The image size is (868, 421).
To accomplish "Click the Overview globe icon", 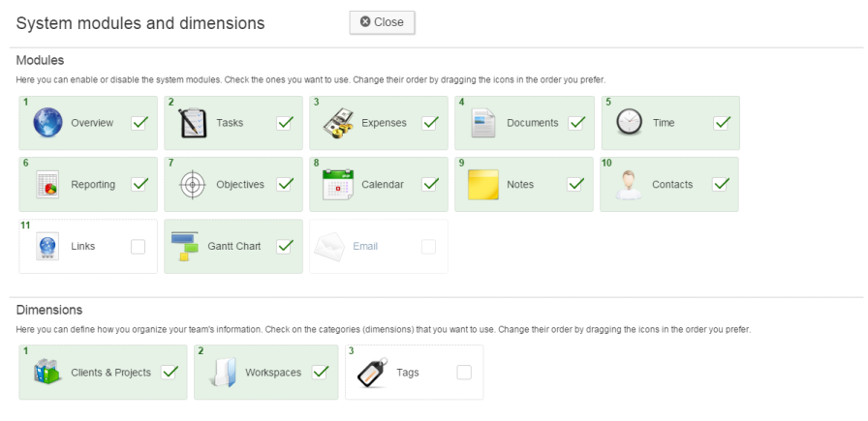I will click(x=47, y=123).
